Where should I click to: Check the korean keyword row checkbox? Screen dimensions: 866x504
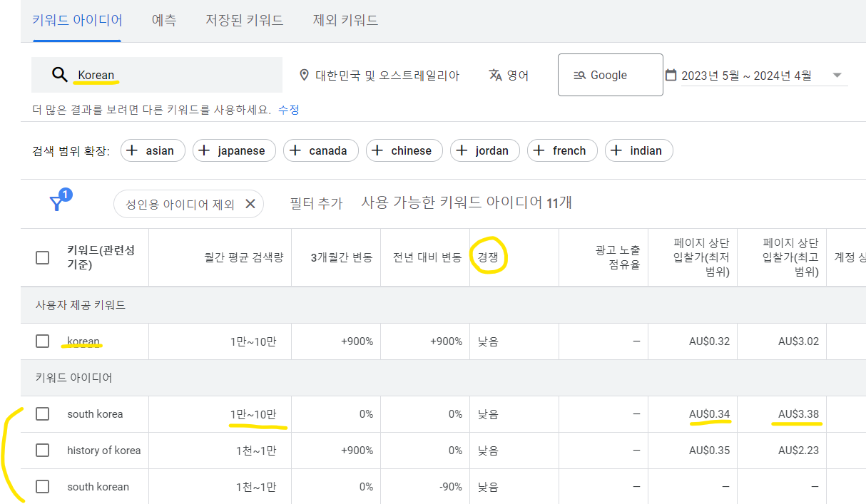(41, 341)
